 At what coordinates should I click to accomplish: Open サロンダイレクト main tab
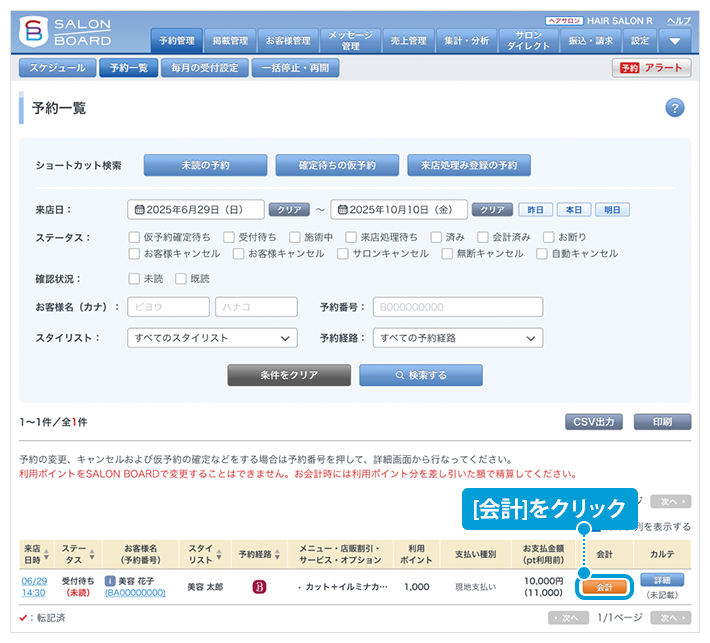(528, 41)
